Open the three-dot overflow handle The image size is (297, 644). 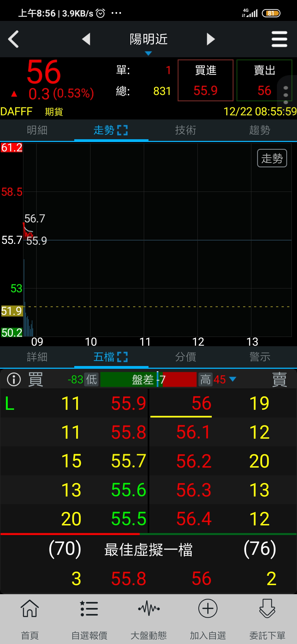286,95
